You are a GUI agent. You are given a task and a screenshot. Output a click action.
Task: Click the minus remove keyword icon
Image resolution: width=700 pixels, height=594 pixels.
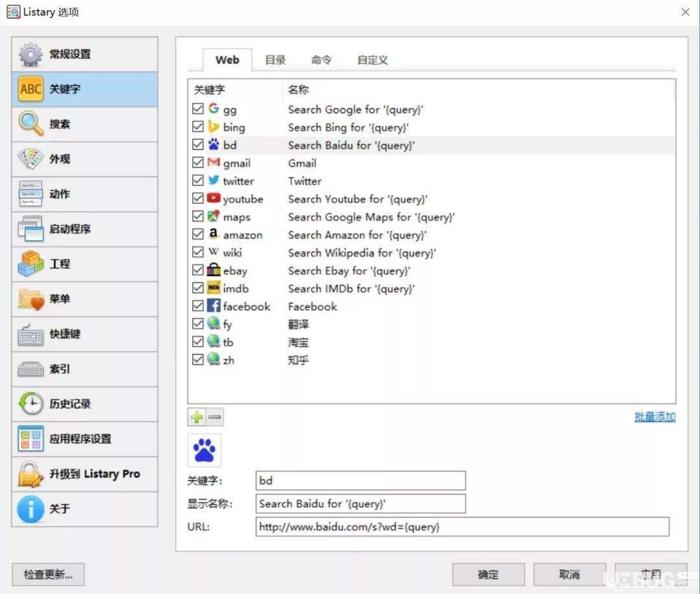click(215, 417)
